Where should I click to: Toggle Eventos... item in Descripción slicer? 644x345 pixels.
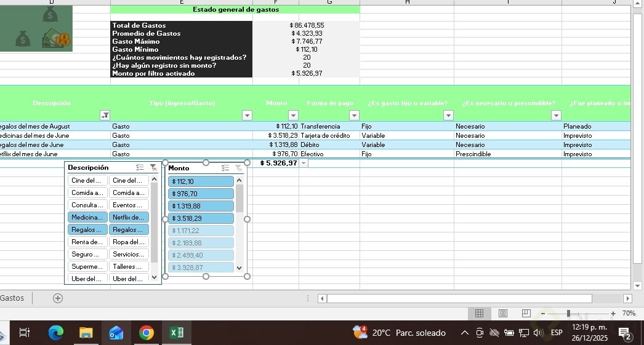[x=129, y=205]
